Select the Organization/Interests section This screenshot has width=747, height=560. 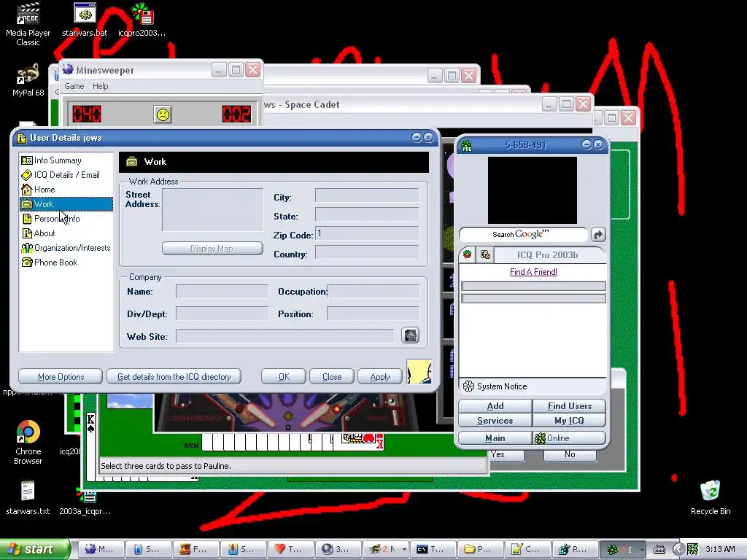coord(66,248)
